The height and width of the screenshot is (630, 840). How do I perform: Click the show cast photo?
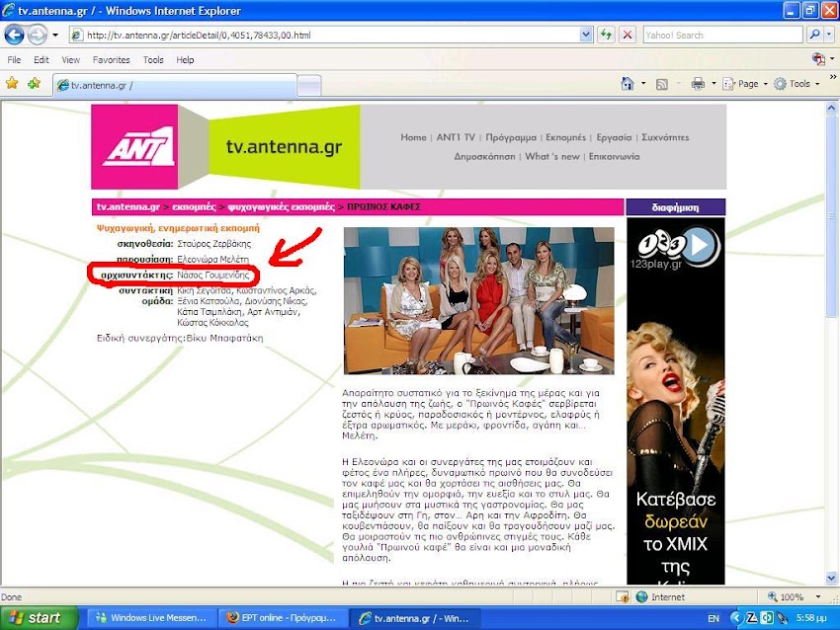(x=479, y=301)
